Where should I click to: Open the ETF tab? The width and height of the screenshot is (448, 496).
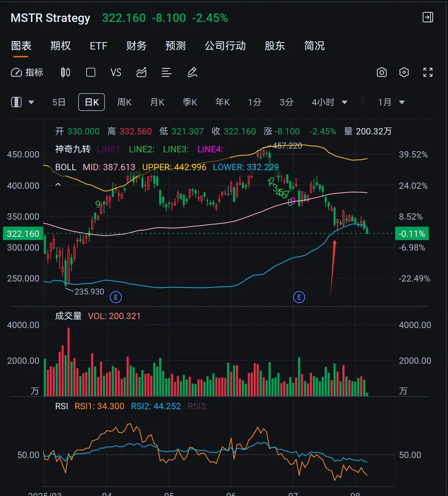[98, 46]
